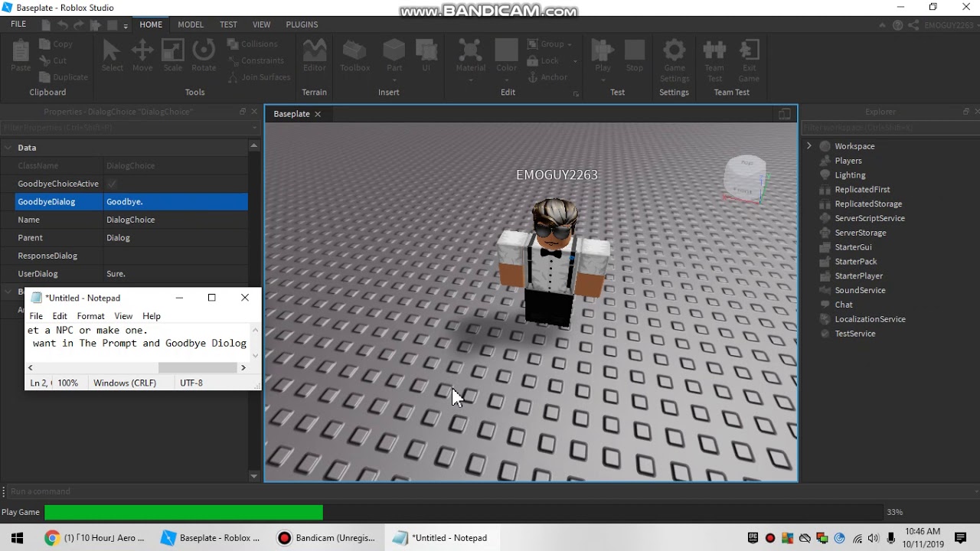Click the Filter Properties search field
This screenshot has width=980, height=551.
(x=129, y=128)
